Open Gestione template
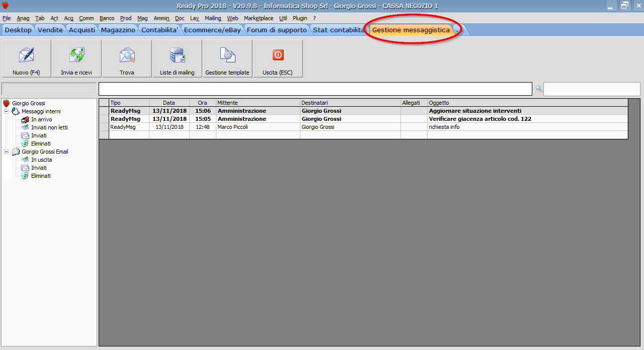 tap(227, 58)
